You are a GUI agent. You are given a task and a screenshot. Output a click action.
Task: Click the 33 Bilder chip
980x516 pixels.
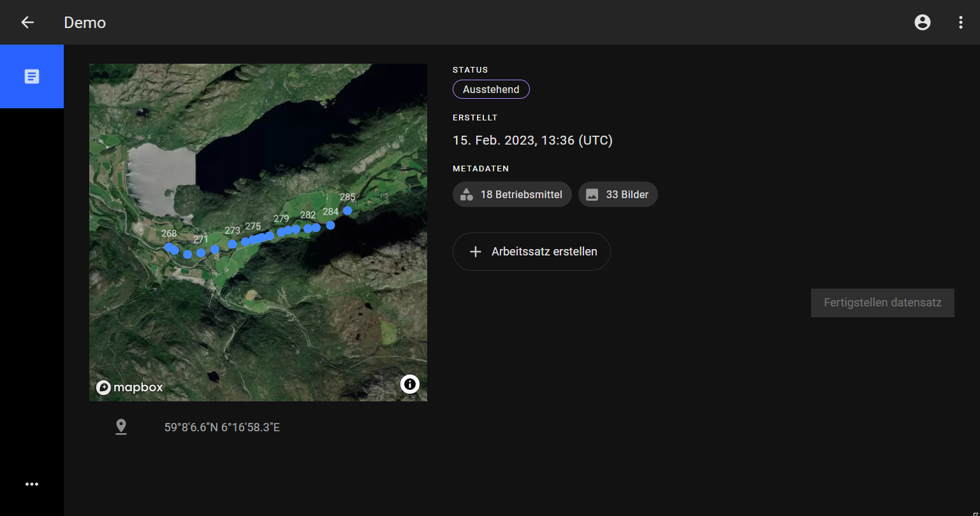pyautogui.click(x=617, y=194)
